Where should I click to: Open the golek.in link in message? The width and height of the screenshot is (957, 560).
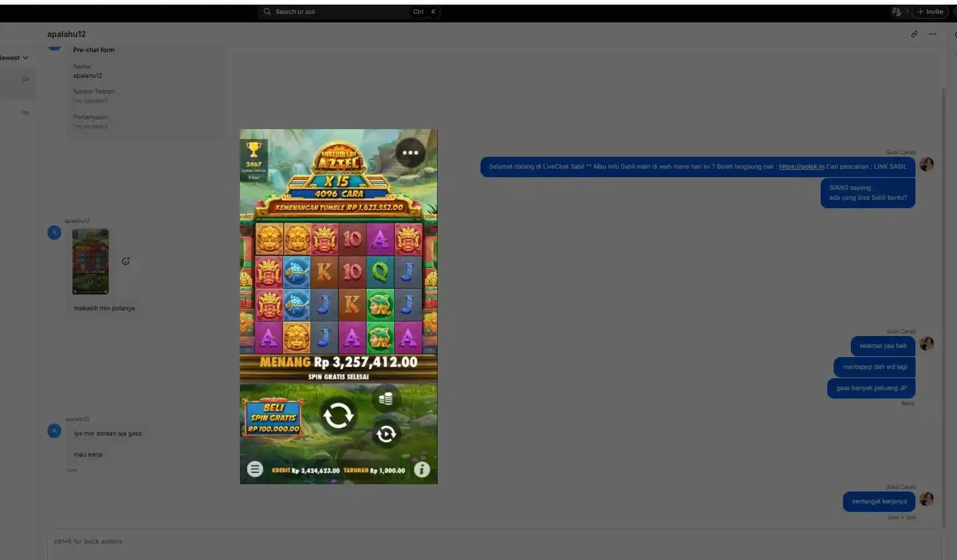[x=801, y=167]
